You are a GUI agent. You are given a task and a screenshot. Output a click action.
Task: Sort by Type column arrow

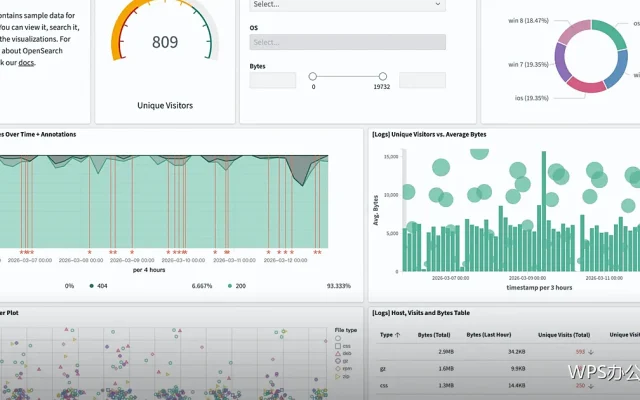coord(398,335)
